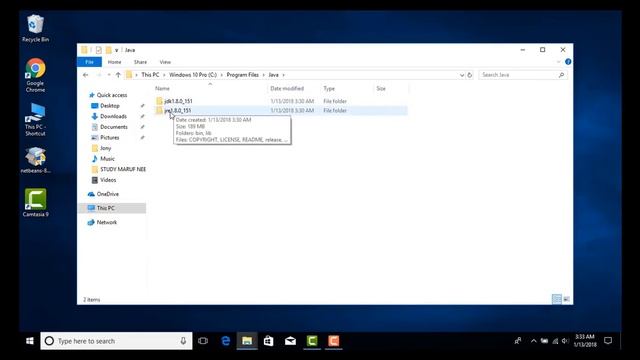The height and width of the screenshot is (360, 640).
Task: Open the quick access toolbar customize dropdown
Action: pos(116,50)
